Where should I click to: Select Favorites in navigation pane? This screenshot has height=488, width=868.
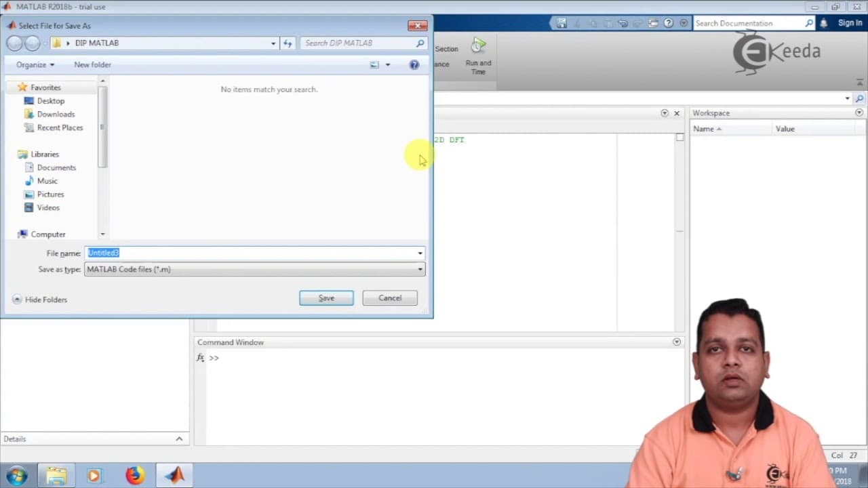[x=45, y=87]
